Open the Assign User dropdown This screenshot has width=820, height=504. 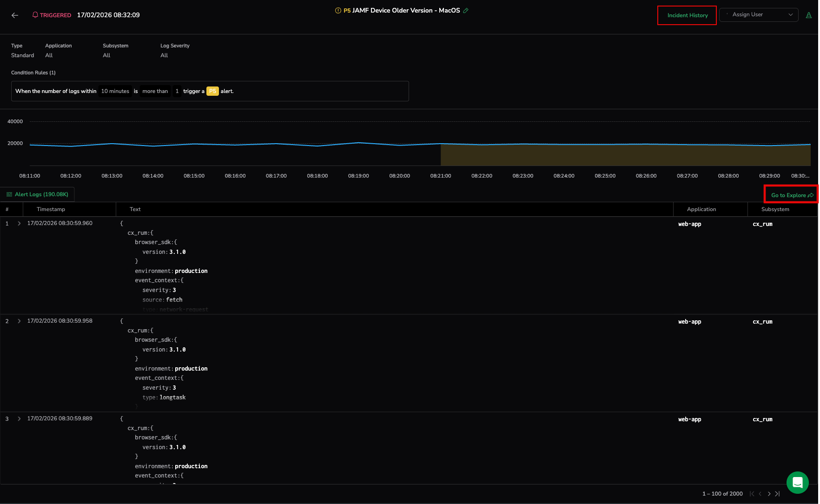759,15
